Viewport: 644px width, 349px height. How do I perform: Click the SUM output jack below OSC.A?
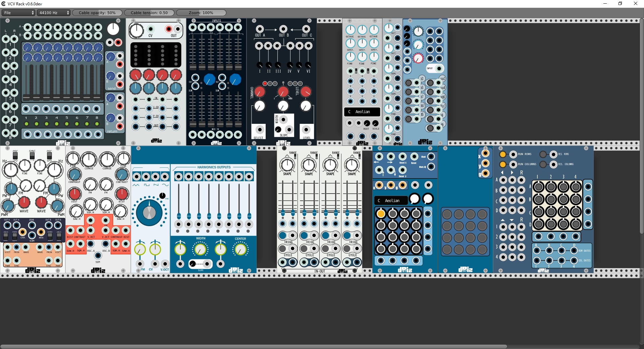coord(98,256)
